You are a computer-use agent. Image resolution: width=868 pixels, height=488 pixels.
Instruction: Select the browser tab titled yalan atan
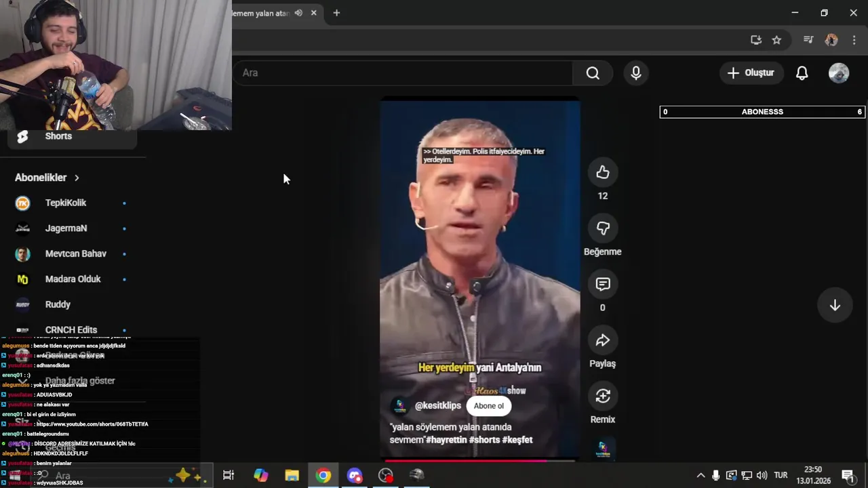pyautogui.click(x=260, y=13)
